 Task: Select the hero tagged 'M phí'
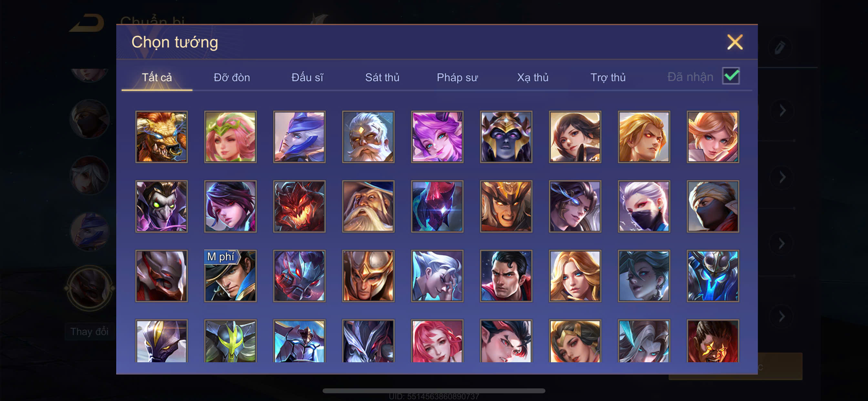pyautogui.click(x=231, y=276)
